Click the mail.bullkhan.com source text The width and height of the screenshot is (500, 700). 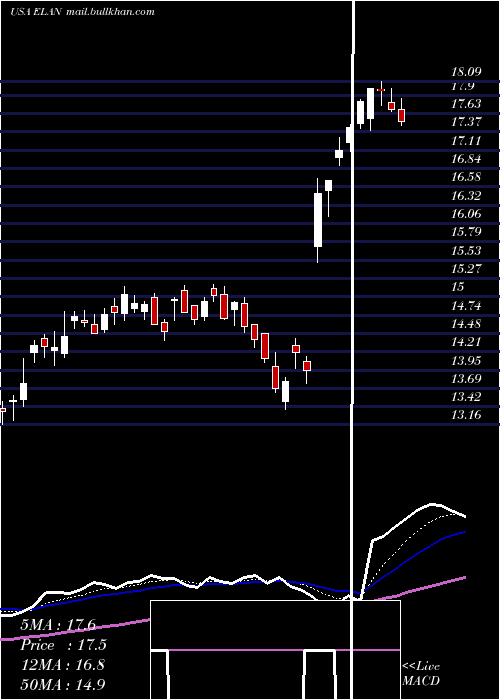110,12
